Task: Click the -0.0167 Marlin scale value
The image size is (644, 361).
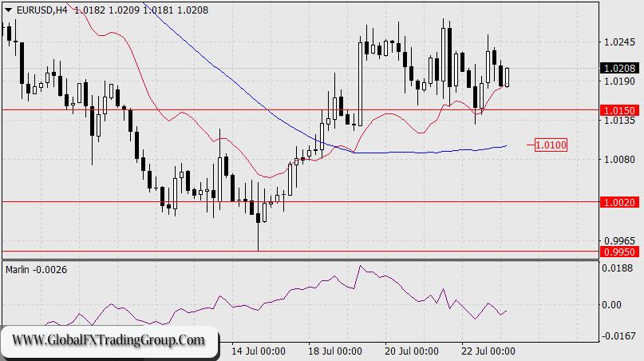Action: (618, 336)
